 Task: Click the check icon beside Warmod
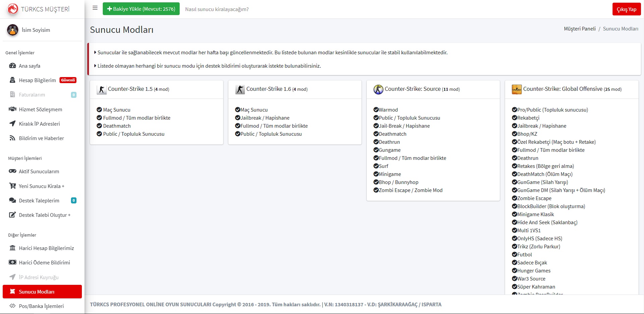(x=376, y=110)
